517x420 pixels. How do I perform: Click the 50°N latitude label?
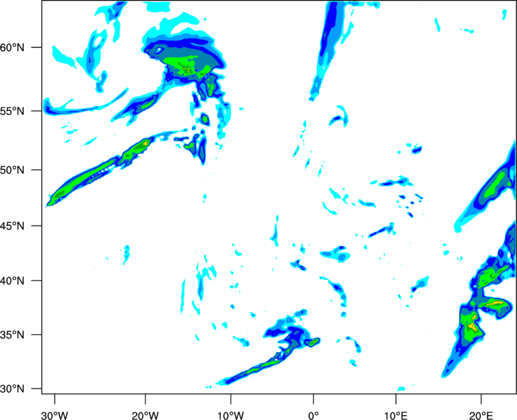click(x=12, y=170)
